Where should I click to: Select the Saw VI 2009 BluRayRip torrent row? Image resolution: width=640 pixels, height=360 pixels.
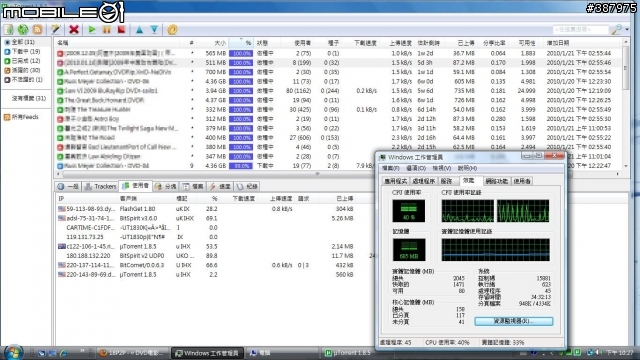[x=339, y=91]
